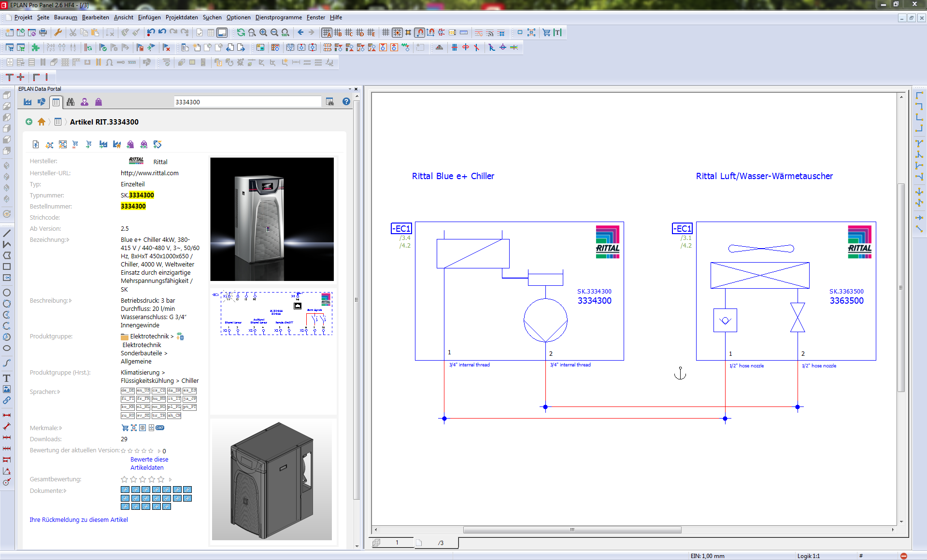Toggle the grid A button
Viewport: 927px width, 560px height.
pos(327,32)
